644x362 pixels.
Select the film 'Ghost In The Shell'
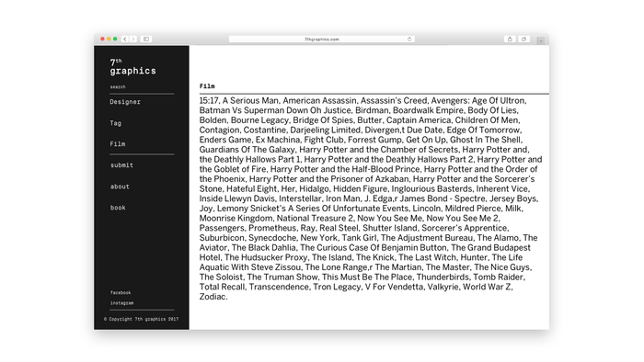[486, 140]
